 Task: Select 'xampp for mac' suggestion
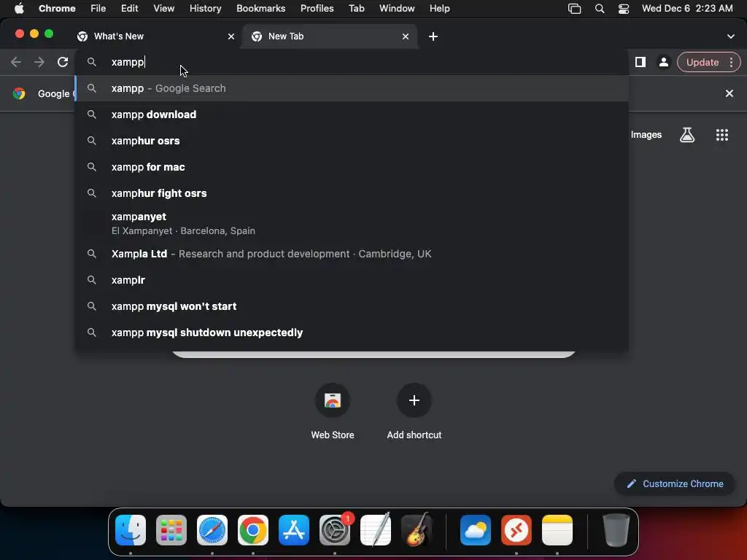[x=352, y=167]
